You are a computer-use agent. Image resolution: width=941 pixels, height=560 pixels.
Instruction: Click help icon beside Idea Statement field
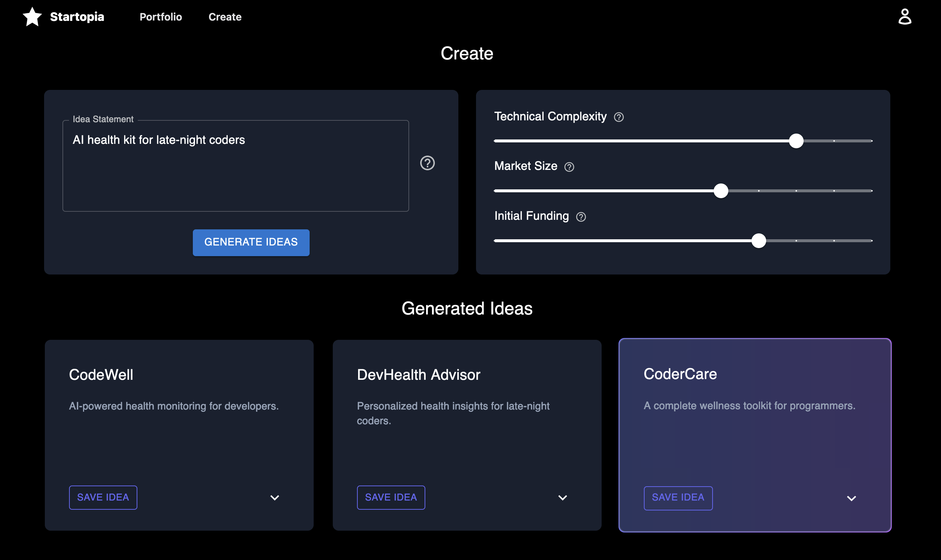coord(427,163)
